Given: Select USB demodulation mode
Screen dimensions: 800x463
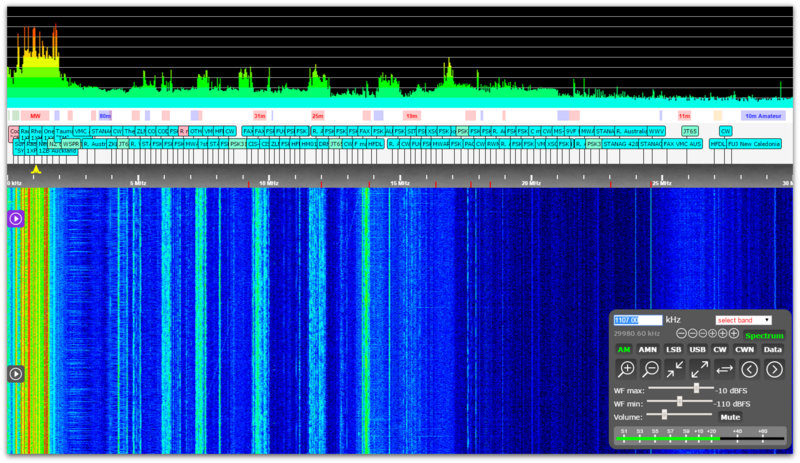Looking at the screenshot, I should [x=697, y=349].
